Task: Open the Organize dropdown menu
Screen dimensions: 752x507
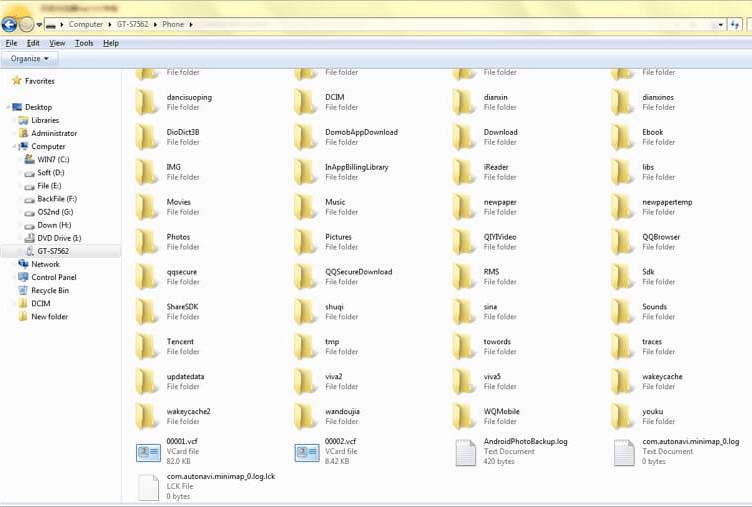Action: (x=29, y=59)
